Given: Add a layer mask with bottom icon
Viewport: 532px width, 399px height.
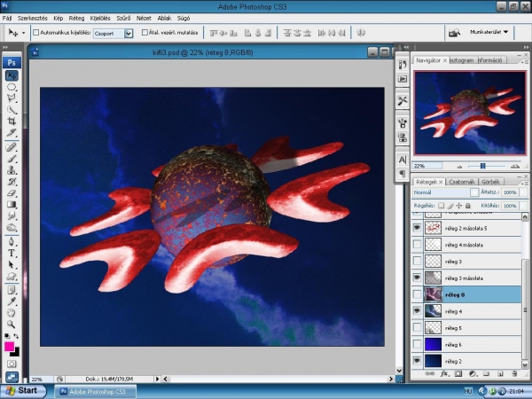Looking at the screenshot, I should click(458, 374).
